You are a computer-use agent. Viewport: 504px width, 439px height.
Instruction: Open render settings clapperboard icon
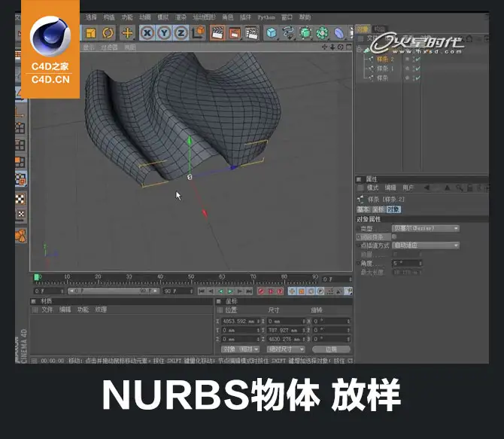pyautogui.click(x=252, y=33)
